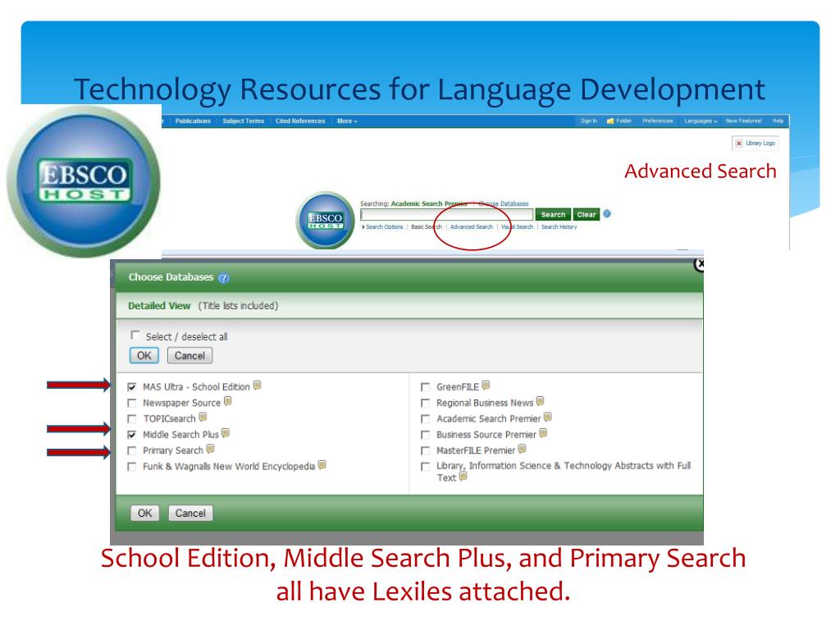Expand the More menu dropdown

[347, 121]
